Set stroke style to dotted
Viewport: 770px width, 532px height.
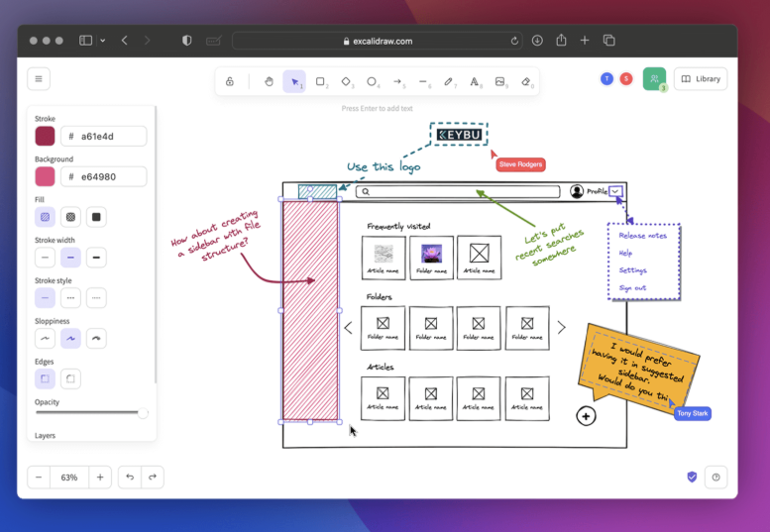coord(96,298)
